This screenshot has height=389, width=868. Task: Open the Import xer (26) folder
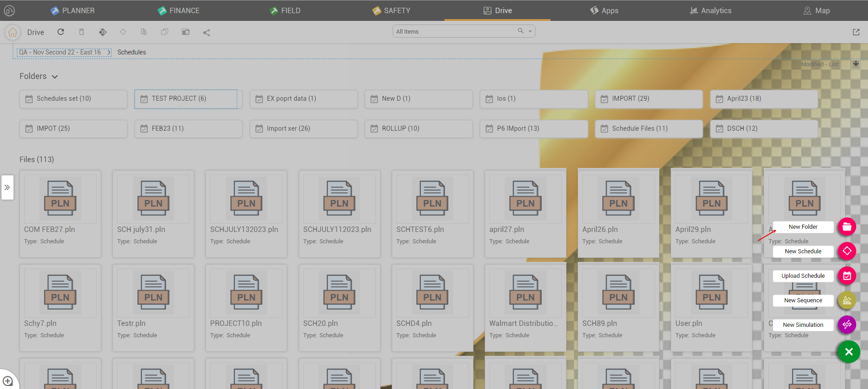(303, 129)
